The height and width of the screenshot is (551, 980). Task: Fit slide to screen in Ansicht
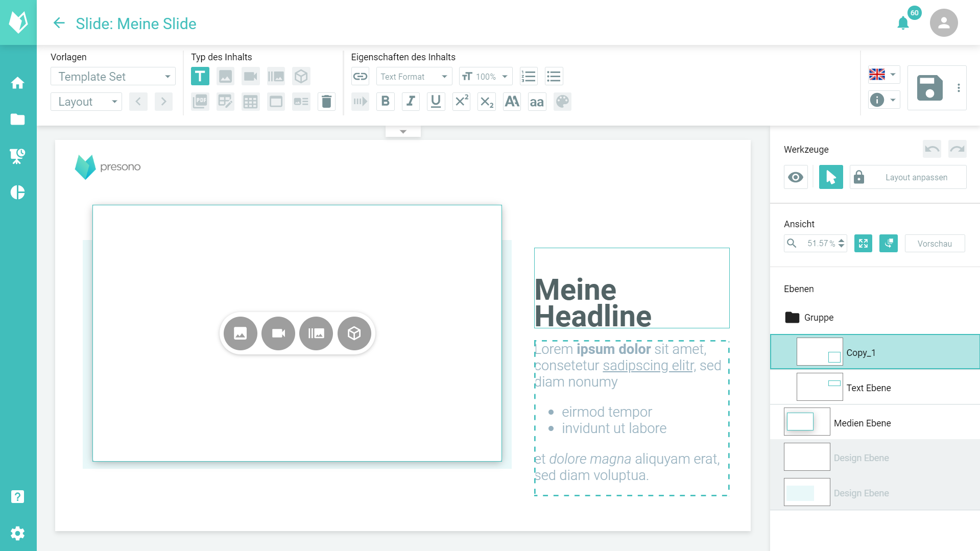863,244
